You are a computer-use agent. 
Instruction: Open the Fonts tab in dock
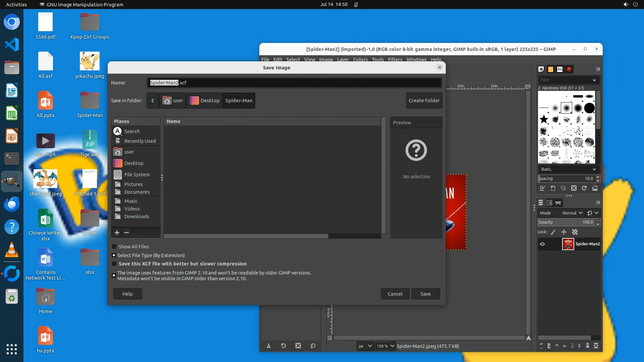click(x=559, y=69)
